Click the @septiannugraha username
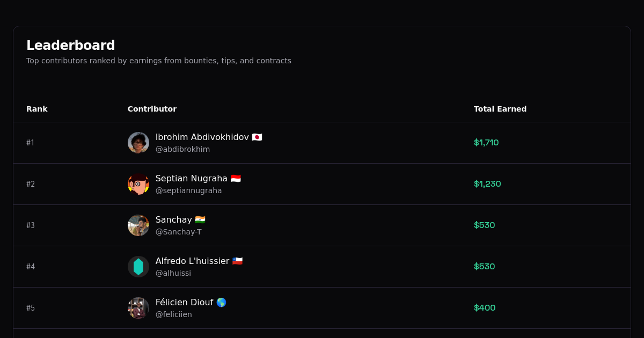The width and height of the screenshot is (644, 338). point(189,190)
